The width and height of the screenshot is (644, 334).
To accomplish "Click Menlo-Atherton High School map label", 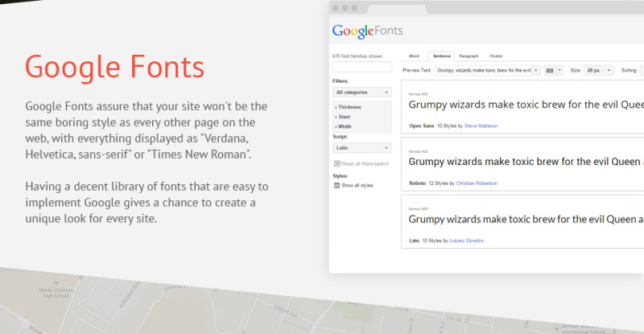I will [x=56, y=292].
